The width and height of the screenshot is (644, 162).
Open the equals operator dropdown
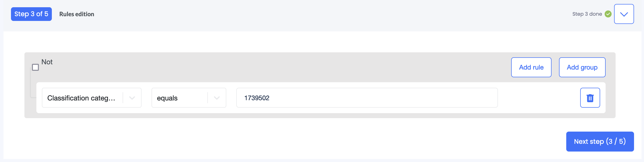[x=217, y=98]
